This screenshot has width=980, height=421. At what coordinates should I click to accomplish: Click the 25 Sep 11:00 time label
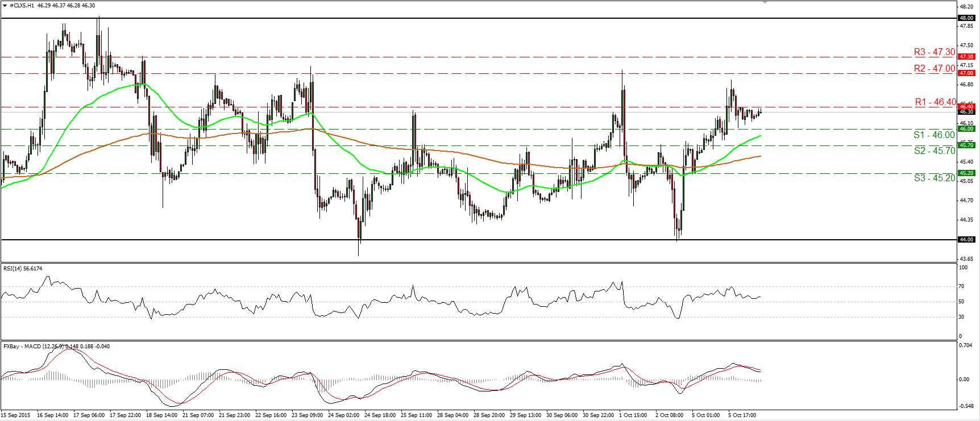417,415
